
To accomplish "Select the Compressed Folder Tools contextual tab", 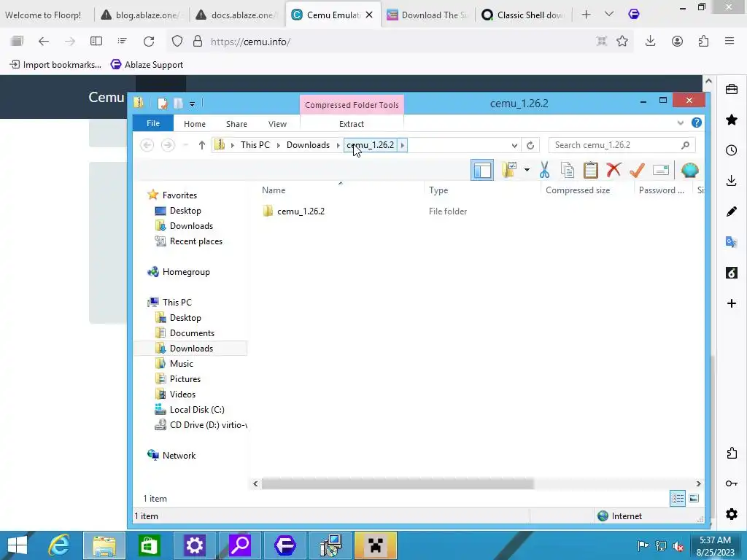I will [x=352, y=105].
